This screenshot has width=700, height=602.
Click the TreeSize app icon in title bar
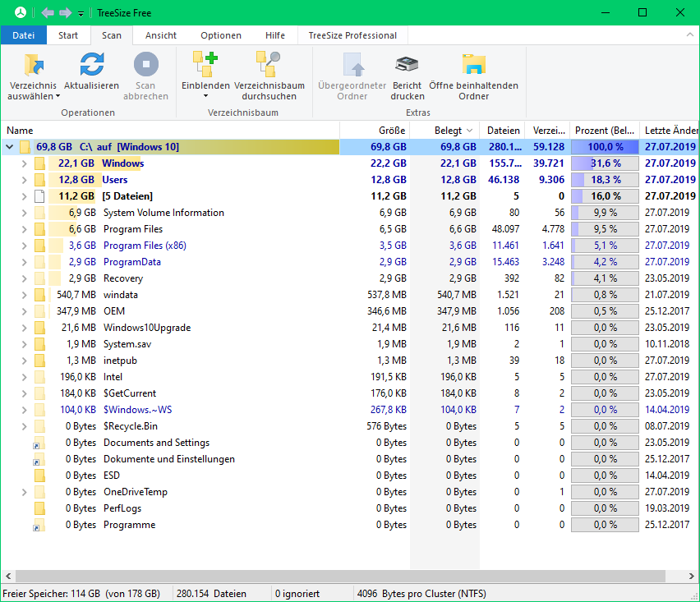tap(21, 12)
